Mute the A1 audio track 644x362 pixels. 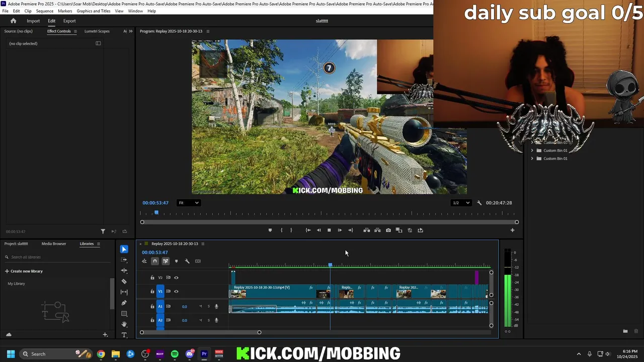click(200, 306)
